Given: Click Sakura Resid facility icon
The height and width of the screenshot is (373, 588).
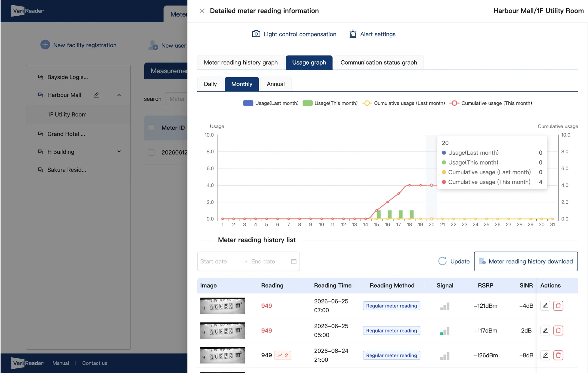Looking at the screenshot, I should (x=40, y=170).
